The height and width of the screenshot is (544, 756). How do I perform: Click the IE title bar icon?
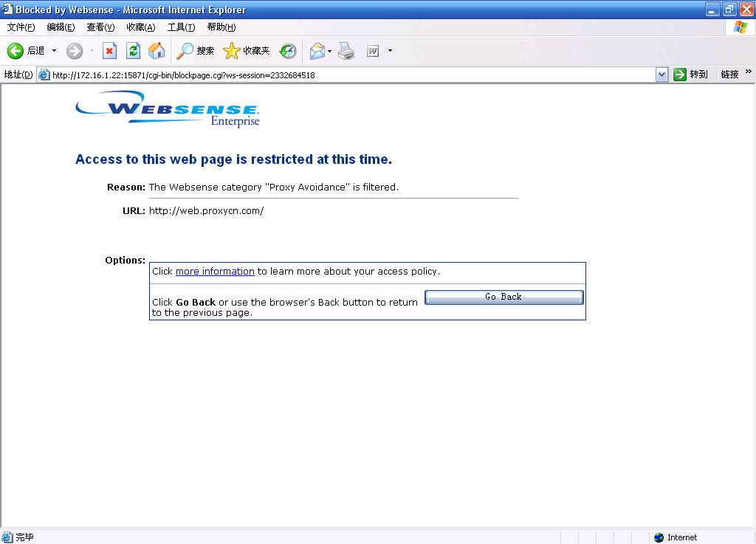point(7,9)
